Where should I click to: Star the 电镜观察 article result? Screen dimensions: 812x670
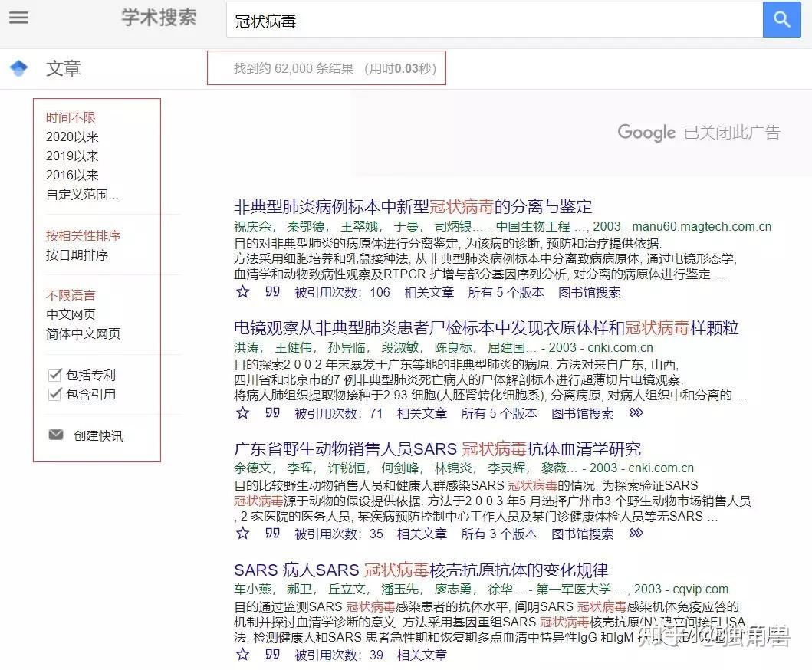(242, 413)
